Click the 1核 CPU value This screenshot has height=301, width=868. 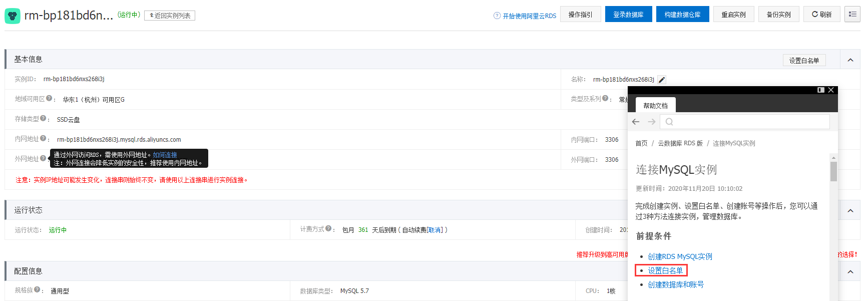click(611, 291)
